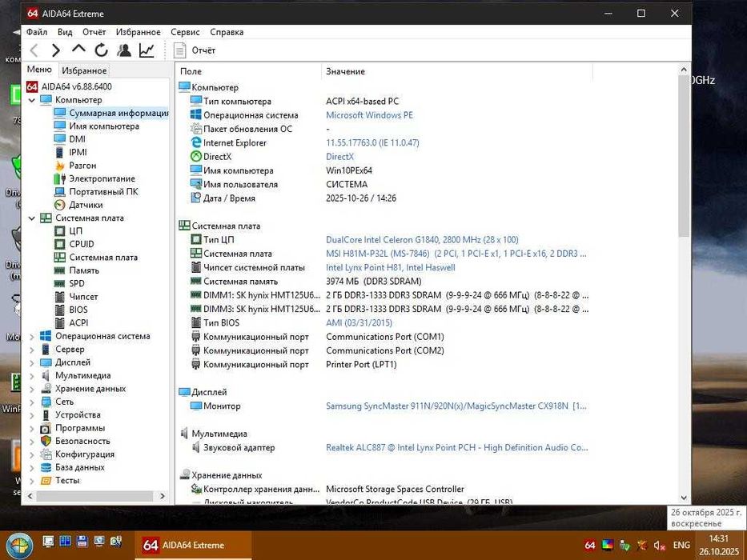The height and width of the screenshot is (560, 747).
Task: Expand the Сеть tree node
Action: click(x=32, y=402)
